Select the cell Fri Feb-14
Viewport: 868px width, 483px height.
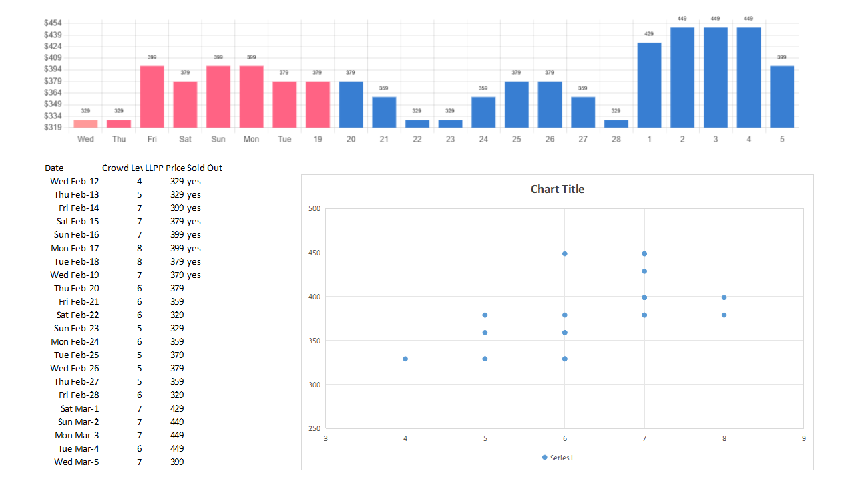click(x=79, y=208)
